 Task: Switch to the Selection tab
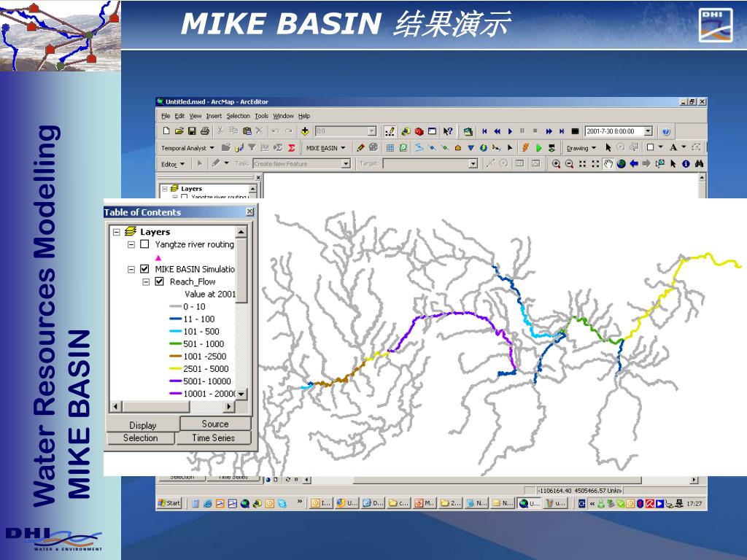pyautogui.click(x=141, y=437)
